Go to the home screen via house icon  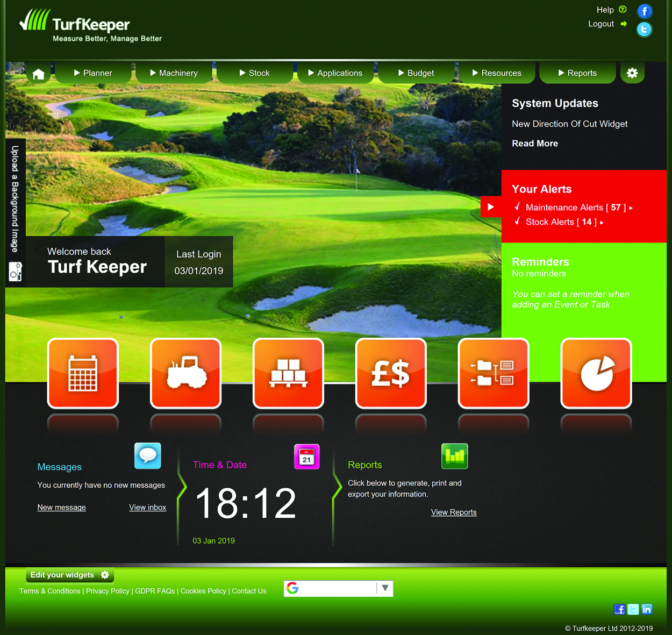click(x=38, y=73)
